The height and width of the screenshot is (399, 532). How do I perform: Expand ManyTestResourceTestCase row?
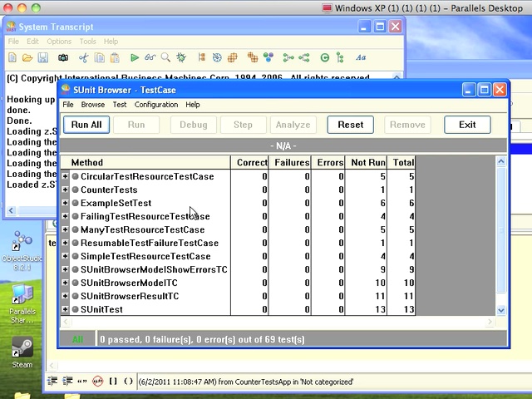pos(65,229)
